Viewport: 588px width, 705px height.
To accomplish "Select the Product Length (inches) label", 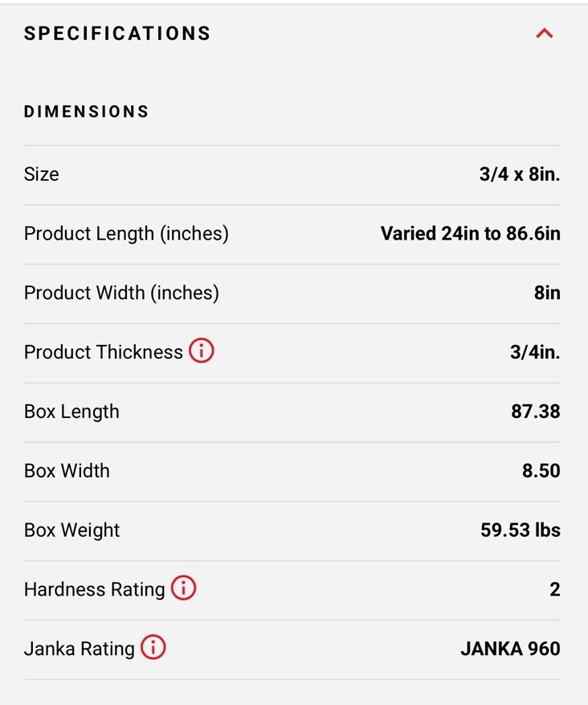I will pos(126,234).
